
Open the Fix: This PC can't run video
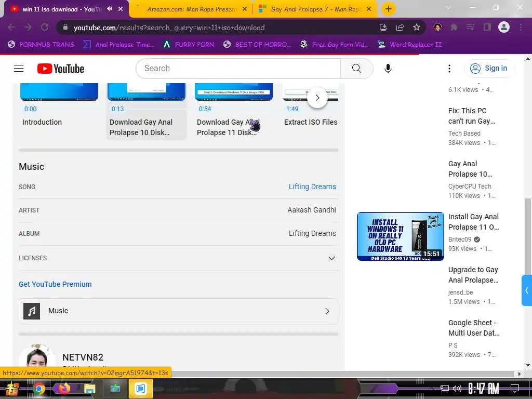(472, 116)
